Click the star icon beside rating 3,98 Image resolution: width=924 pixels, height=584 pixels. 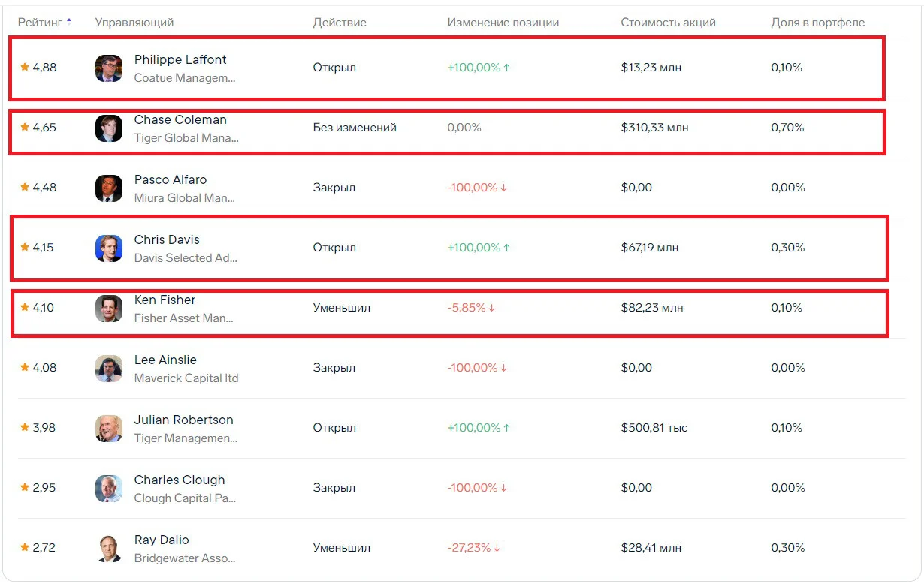coord(25,427)
